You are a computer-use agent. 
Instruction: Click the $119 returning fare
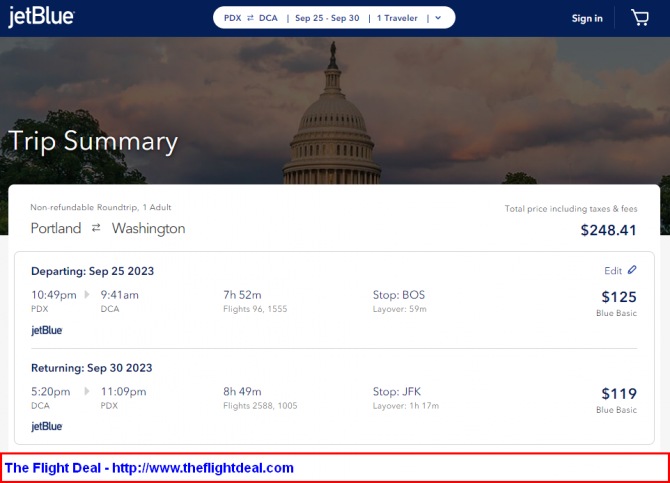619,393
